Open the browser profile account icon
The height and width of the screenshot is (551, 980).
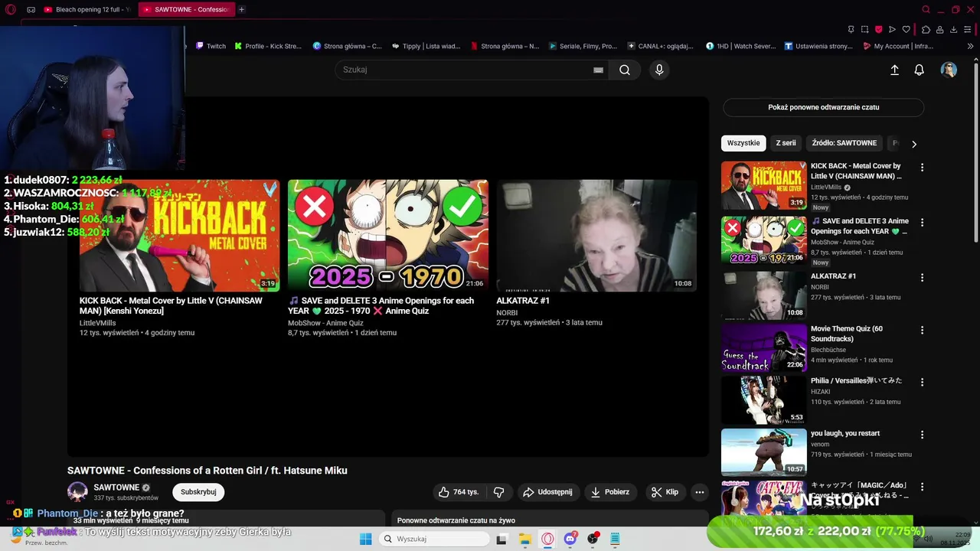click(939, 30)
